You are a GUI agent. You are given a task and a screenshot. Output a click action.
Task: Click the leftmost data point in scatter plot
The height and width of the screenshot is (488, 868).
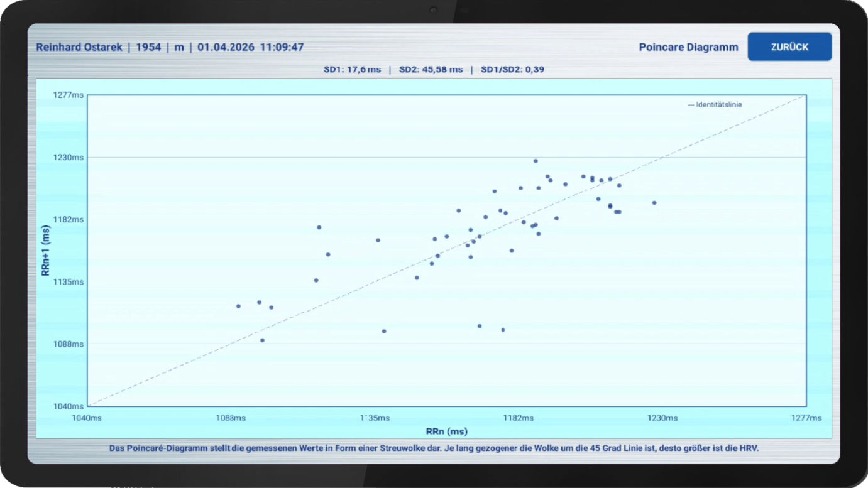[x=238, y=306]
